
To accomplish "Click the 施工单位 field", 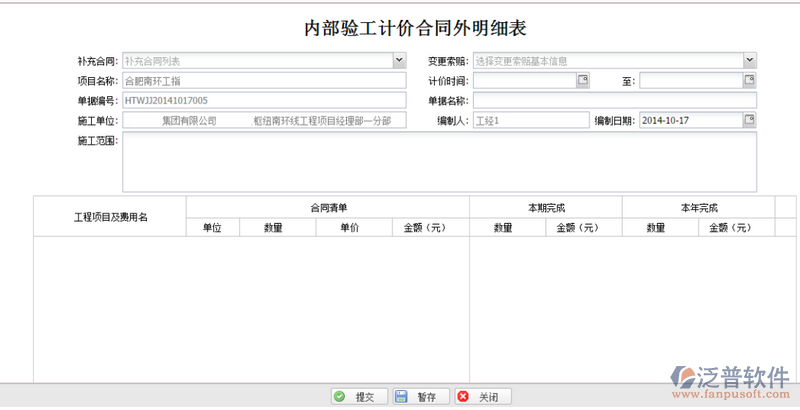I will (263, 120).
